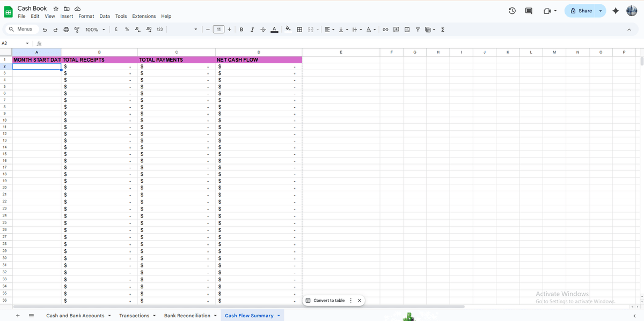
Task: Select the TOTAL RECEIPTS header cell
Action: tap(99, 59)
